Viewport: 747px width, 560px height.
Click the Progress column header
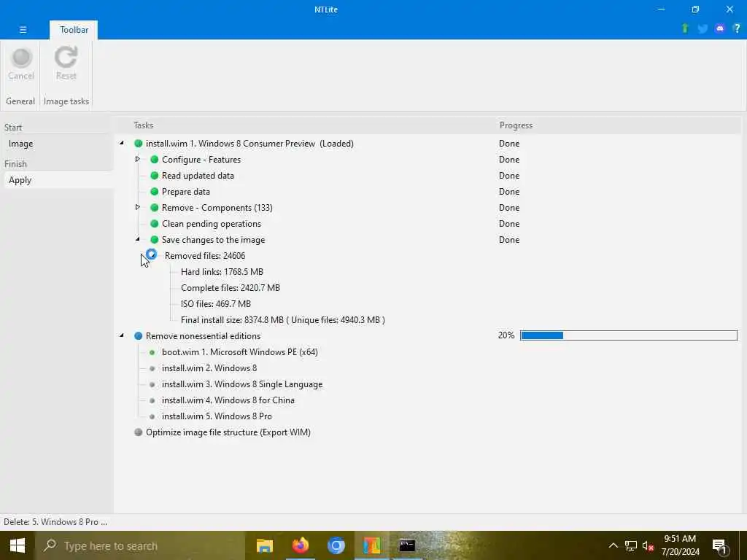pyautogui.click(x=516, y=125)
